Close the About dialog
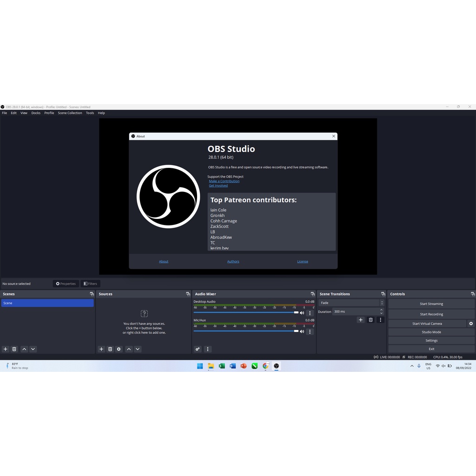The width and height of the screenshot is (476, 476). tap(334, 136)
